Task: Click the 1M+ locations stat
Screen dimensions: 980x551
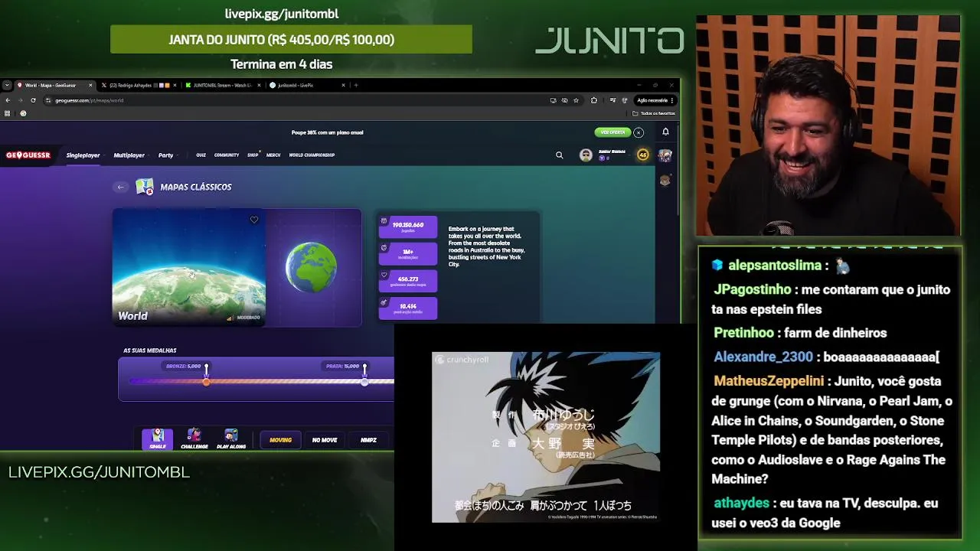Action: [408, 253]
